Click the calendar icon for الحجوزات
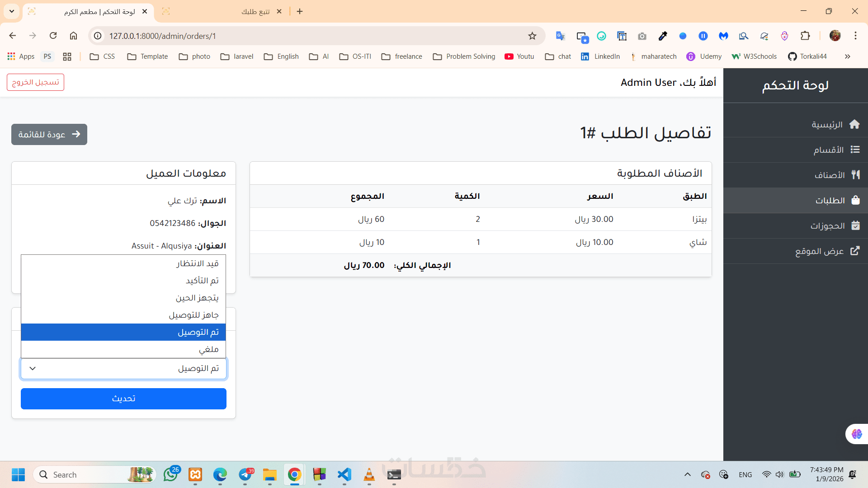868x488 pixels. point(855,225)
